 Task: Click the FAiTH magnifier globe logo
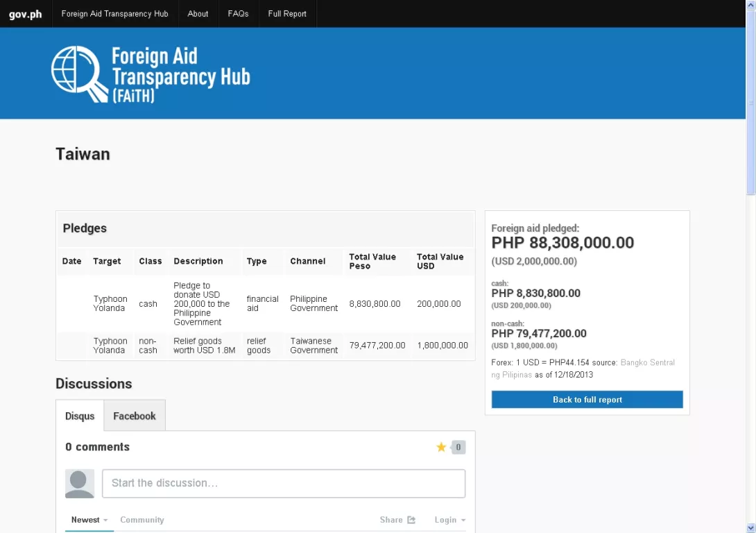[78, 74]
